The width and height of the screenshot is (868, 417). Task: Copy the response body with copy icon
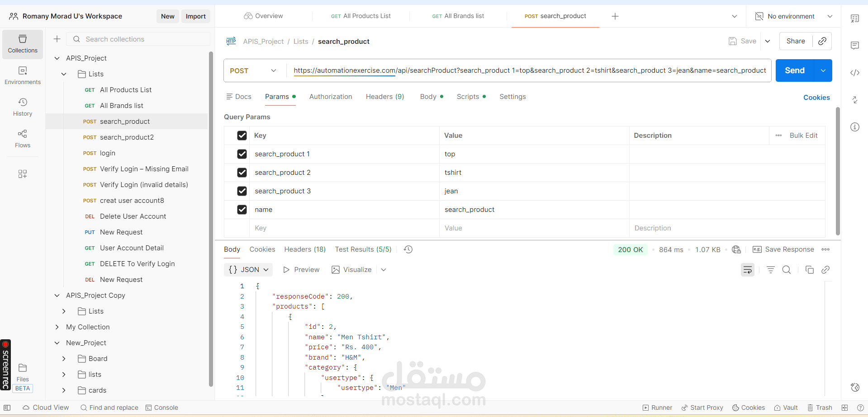810,270
